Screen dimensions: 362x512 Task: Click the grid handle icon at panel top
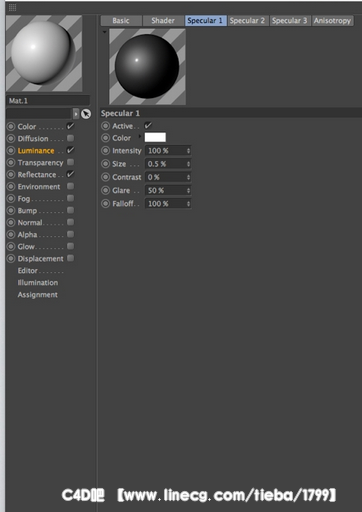(12, 7)
